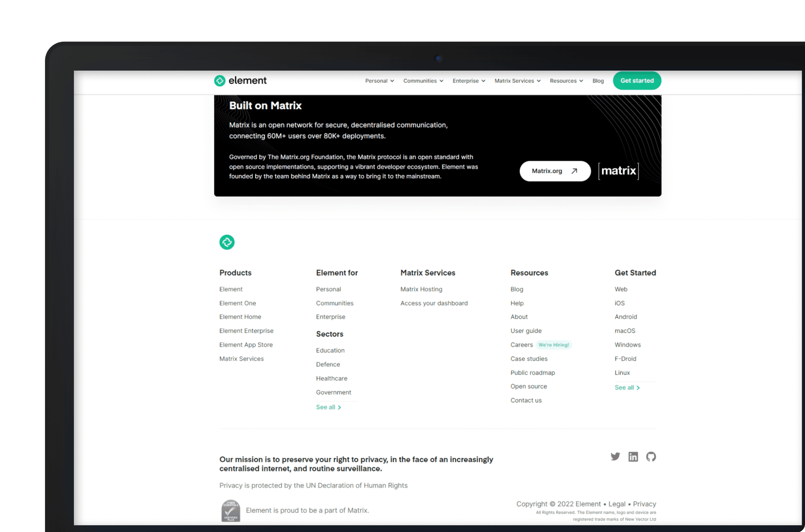
Task: Open the Element One link
Action: (x=238, y=303)
